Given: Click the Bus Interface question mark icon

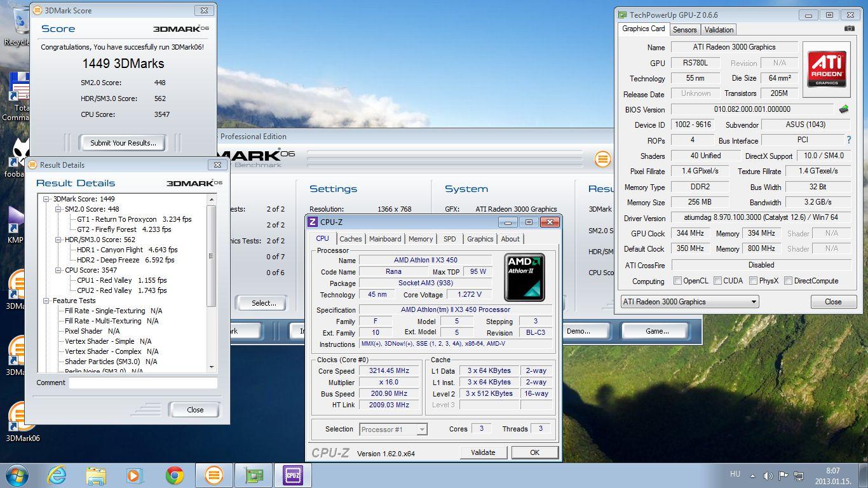Looking at the screenshot, I should coord(848,140).
